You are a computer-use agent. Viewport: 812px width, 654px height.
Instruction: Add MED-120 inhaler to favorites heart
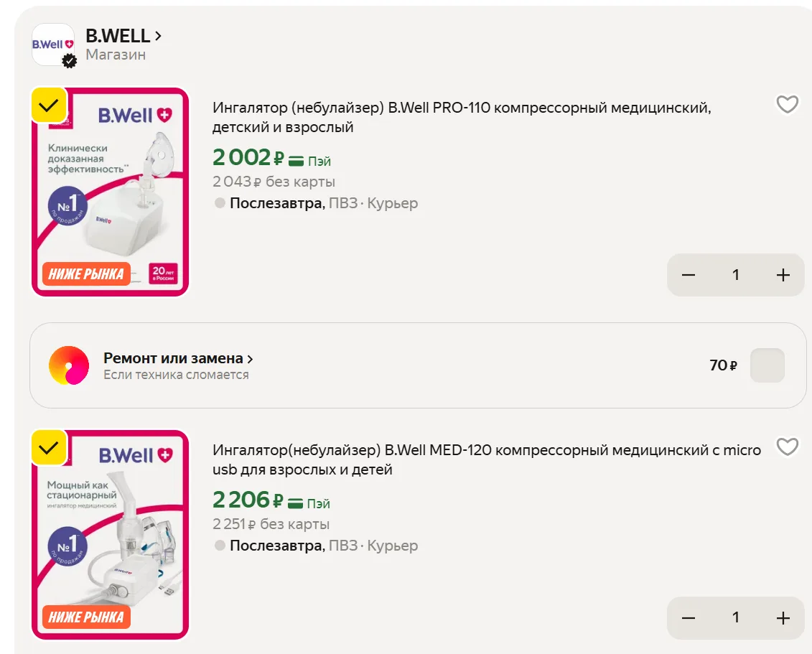click(x=787, y=447)
